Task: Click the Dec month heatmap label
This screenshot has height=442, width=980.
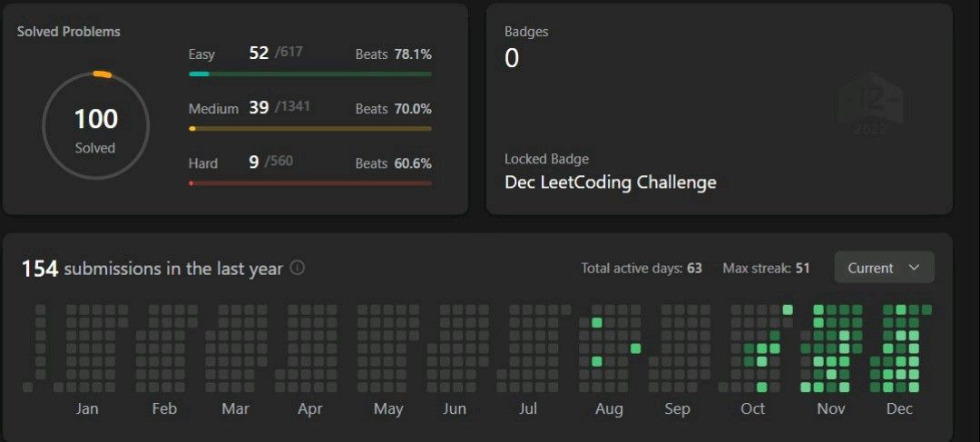Action: pyautogui.click(x=899, y=408)
